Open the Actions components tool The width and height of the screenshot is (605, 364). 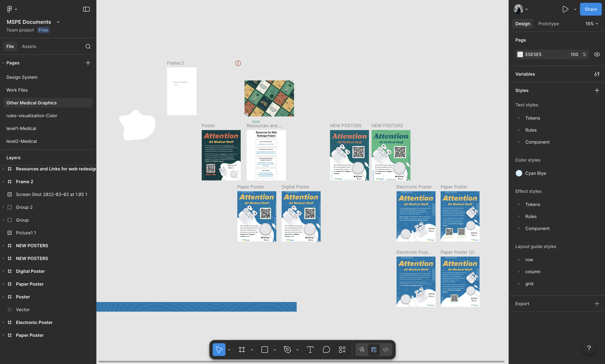click(342, 350)
